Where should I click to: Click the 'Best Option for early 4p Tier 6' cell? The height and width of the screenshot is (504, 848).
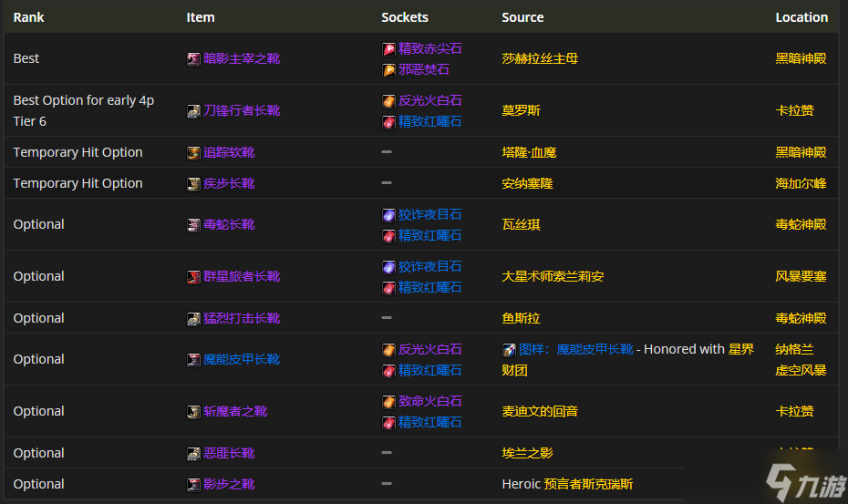89,110
